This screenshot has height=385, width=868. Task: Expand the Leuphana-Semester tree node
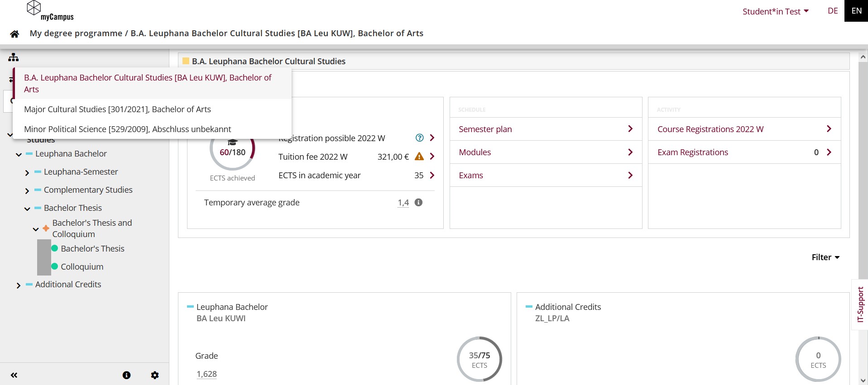(27, 172)
